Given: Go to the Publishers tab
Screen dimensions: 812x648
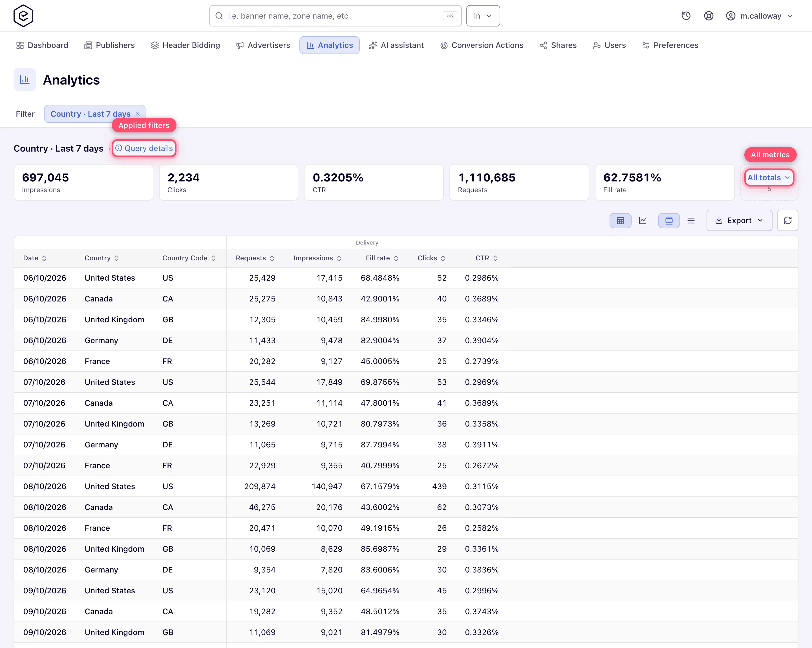Looking at the screenshot, I should click(109, 45).
